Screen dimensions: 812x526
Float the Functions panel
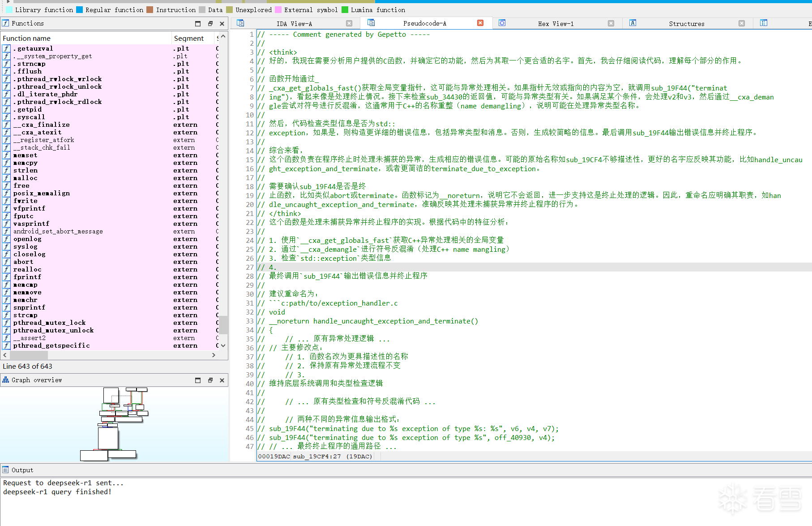pos(210,23)
